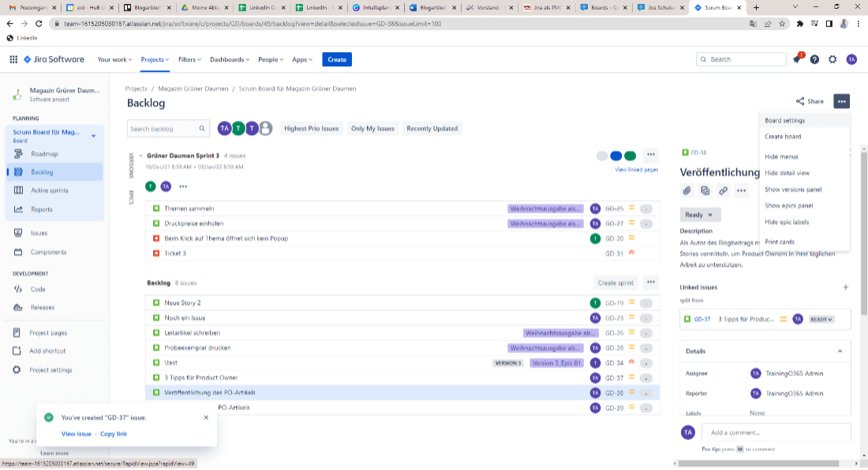Click View issue link in notification
Viewport: 868px width, 470px height.
(77, 434)
